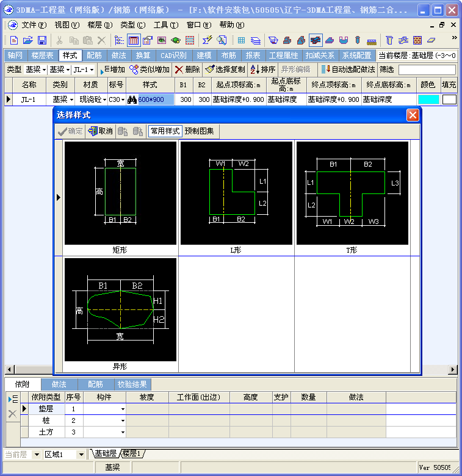Click 删除 delete button

(187, 70)
